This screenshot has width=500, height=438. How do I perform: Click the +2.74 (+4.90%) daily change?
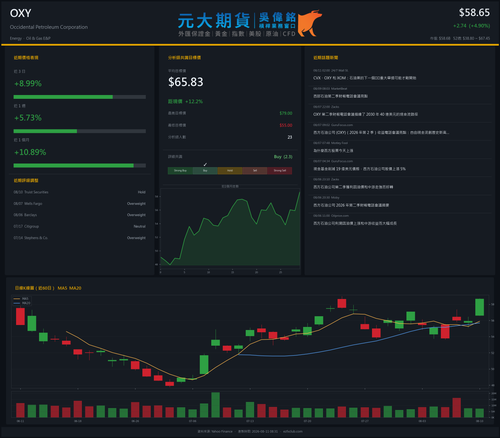(x=471, y=26)
